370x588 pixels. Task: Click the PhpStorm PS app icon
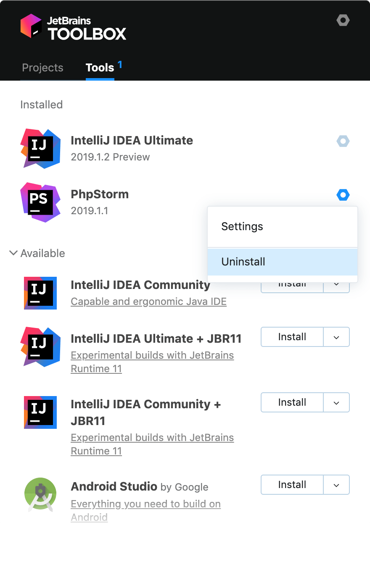tap(40, 202)
